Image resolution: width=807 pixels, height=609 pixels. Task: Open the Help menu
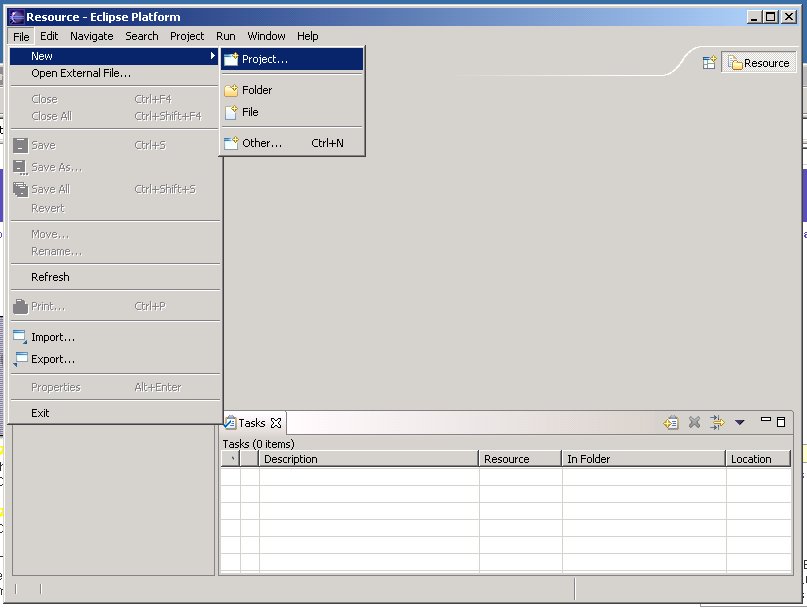pos(307,36)
